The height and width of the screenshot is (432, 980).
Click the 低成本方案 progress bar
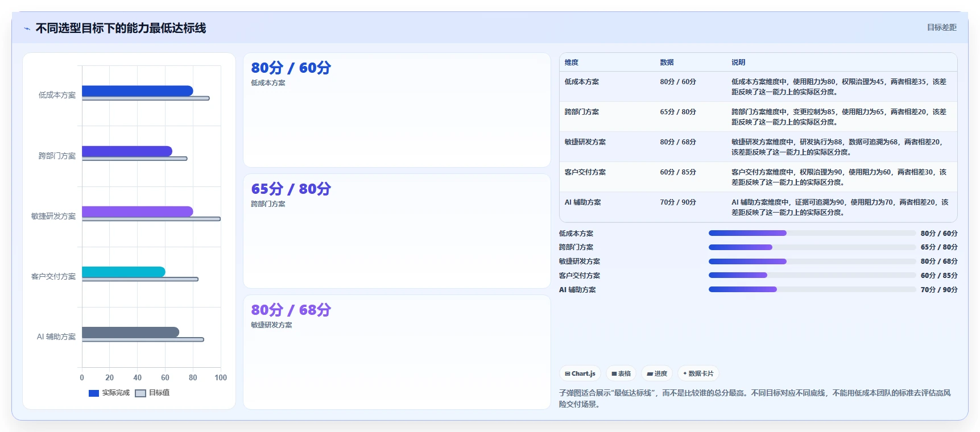[812, 233]
